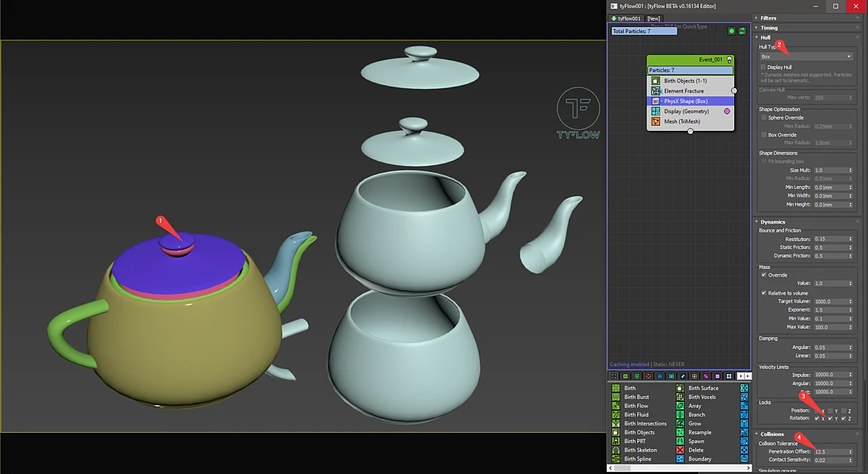The width and height of the screenshot is (868, 474).
Task: Switch to the [New] flow tab
Action: tap(654, 18)
